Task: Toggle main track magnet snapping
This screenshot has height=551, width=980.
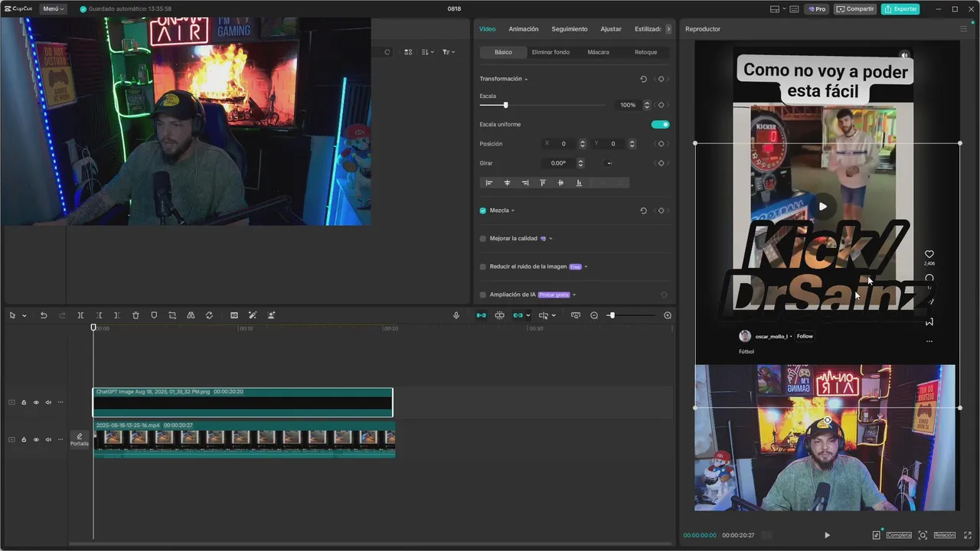Action: tap(481, 315)
